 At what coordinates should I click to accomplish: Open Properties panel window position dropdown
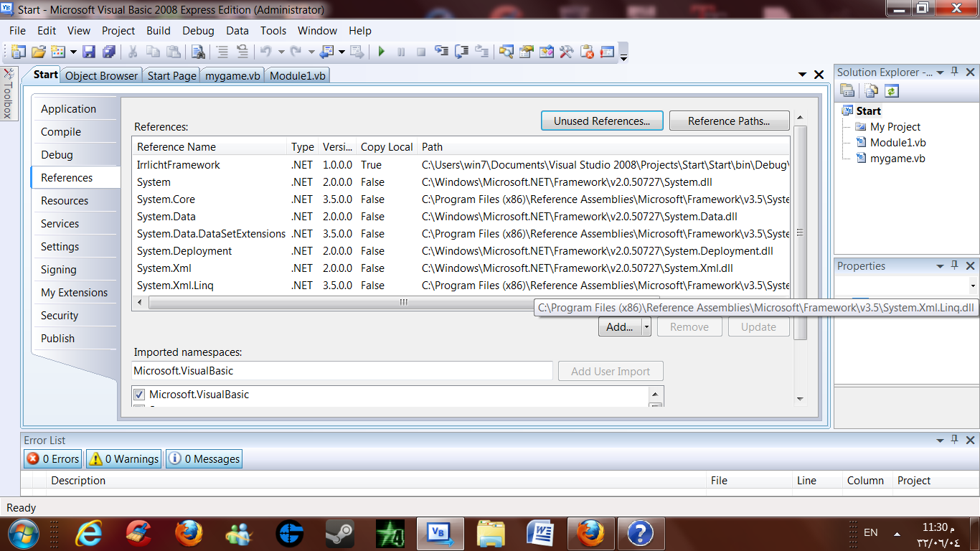coord(940,266)
